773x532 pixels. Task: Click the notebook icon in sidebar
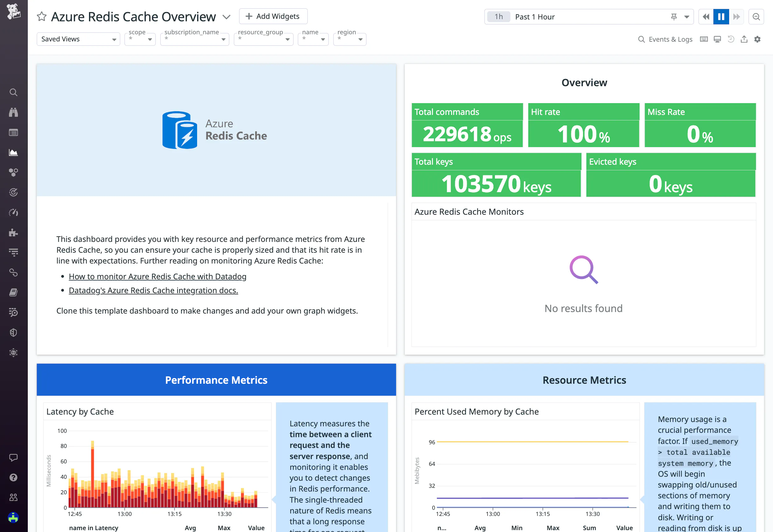[x=13, y=293]
